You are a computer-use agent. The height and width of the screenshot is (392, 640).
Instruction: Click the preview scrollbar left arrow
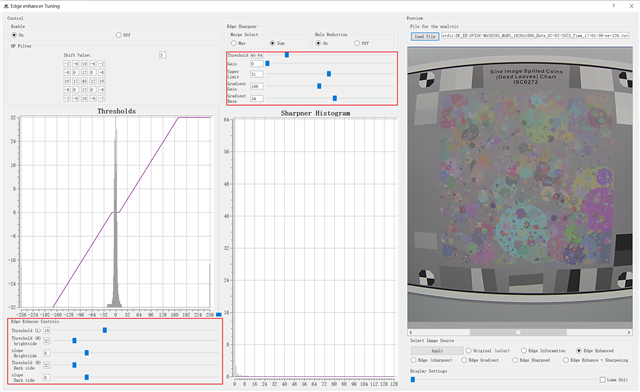(411, 332)
